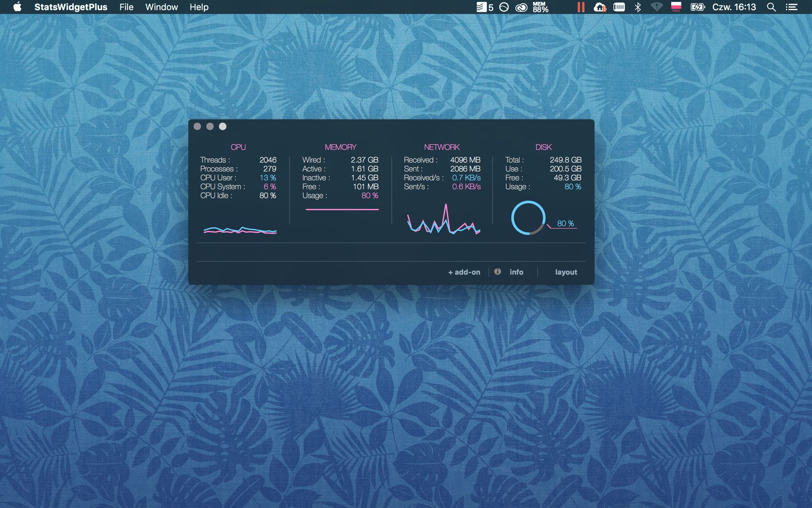Click the memory chip menu bar icon
812x508 pixels.
click(x=619, y=7)
